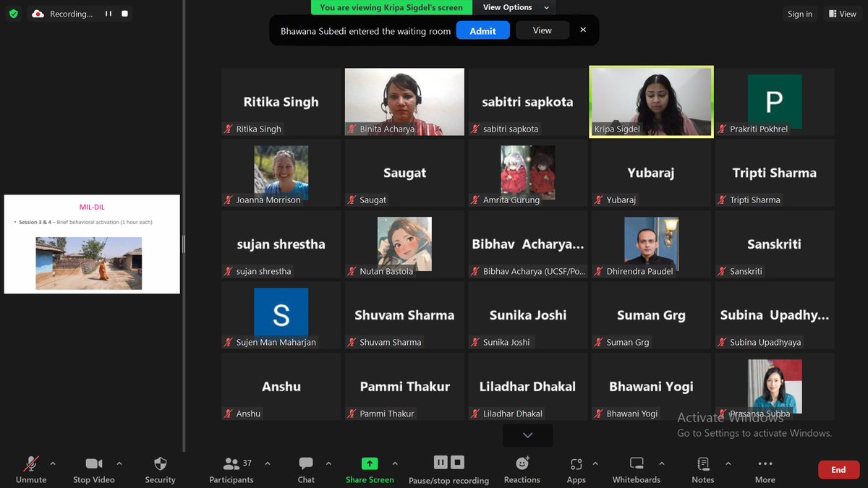Expand options arrow beside Chat
This screenshot has height=488, width=868.
(x=328, y=463)
